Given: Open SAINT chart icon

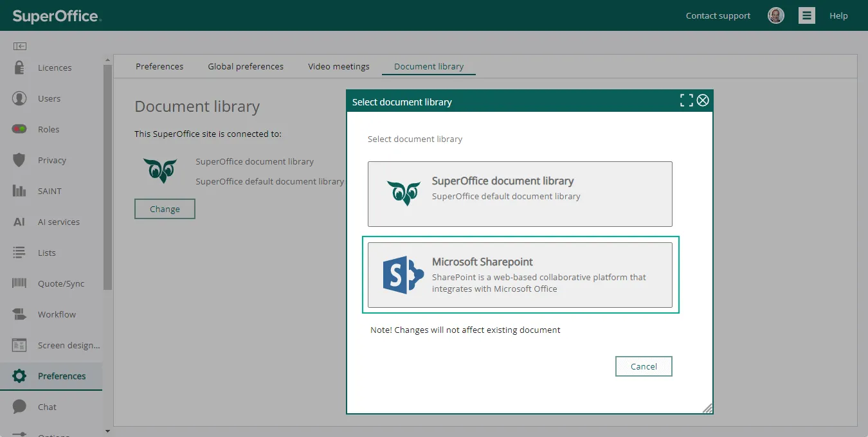Looking at the screenshot, I should pyautogui.click(x=19, y=191).
